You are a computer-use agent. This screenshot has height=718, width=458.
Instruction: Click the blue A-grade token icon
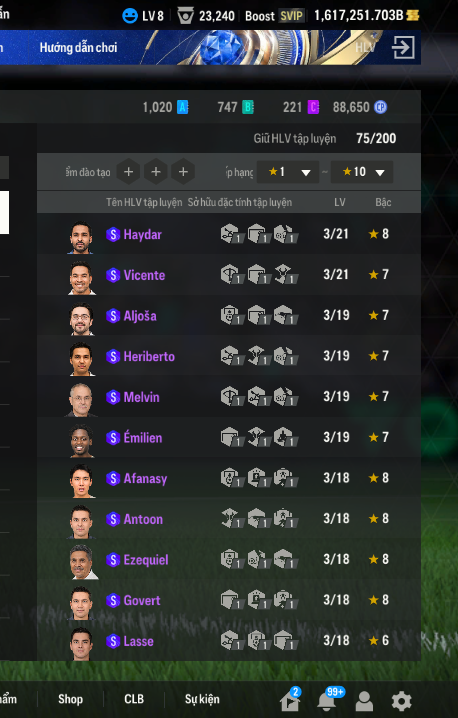(182, 107)
